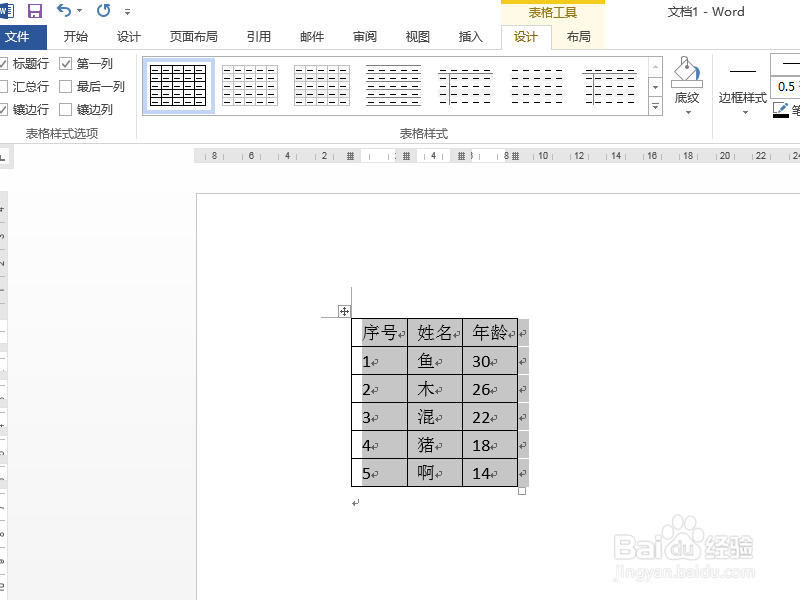
Task: Click the table style gallery More button
Action: [655, 106]
